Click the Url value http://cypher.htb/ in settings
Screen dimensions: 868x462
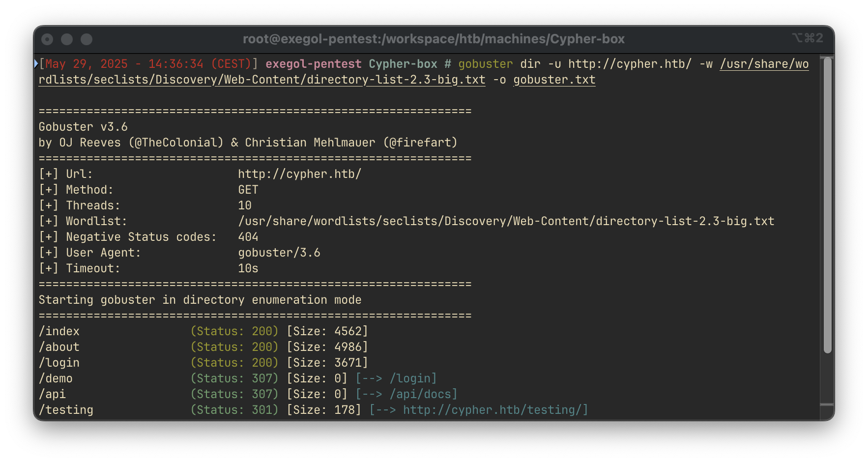click(300, 174)
